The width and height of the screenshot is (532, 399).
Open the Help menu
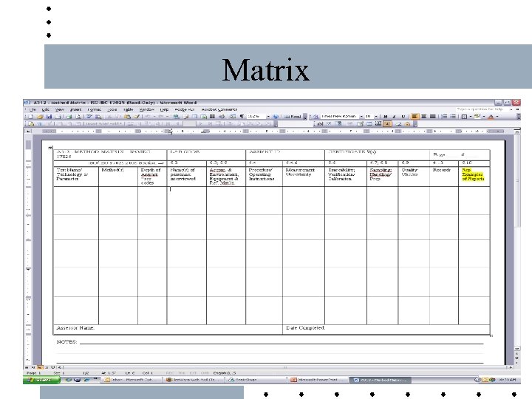click(164, 109)
